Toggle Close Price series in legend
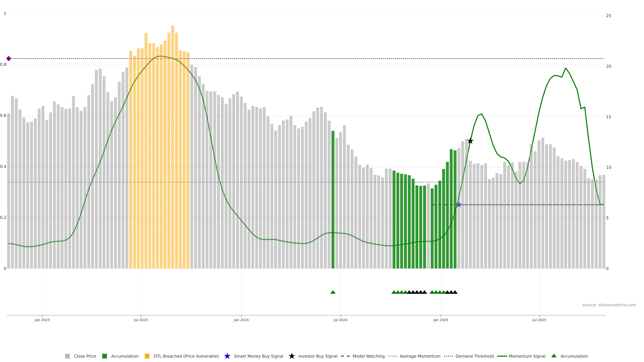The width and height of the screenshot is (644, 362). tap(85, 356)
